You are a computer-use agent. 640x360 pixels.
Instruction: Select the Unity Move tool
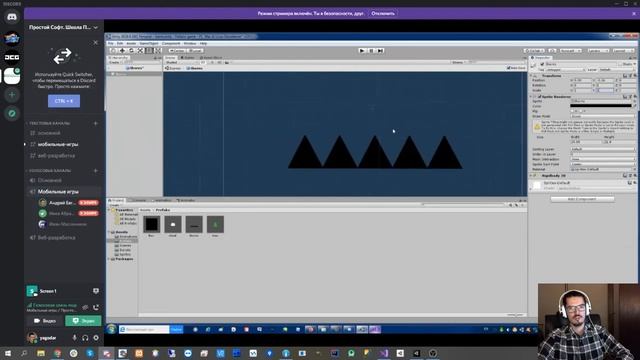coord(122,51)
